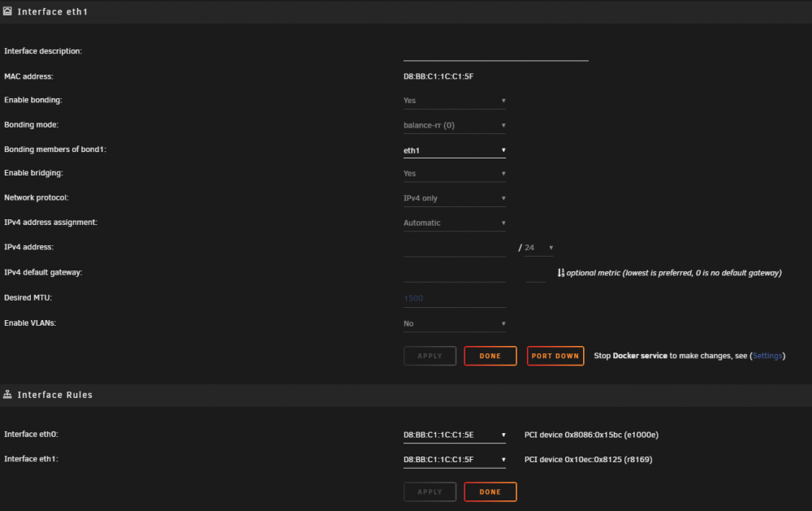Click the 'IPv4 default gateway:' label

coord(43,273)
